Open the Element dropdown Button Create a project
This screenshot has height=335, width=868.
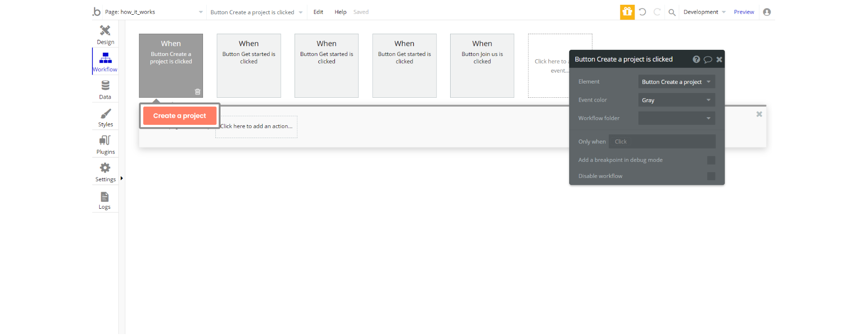[676, 82]
